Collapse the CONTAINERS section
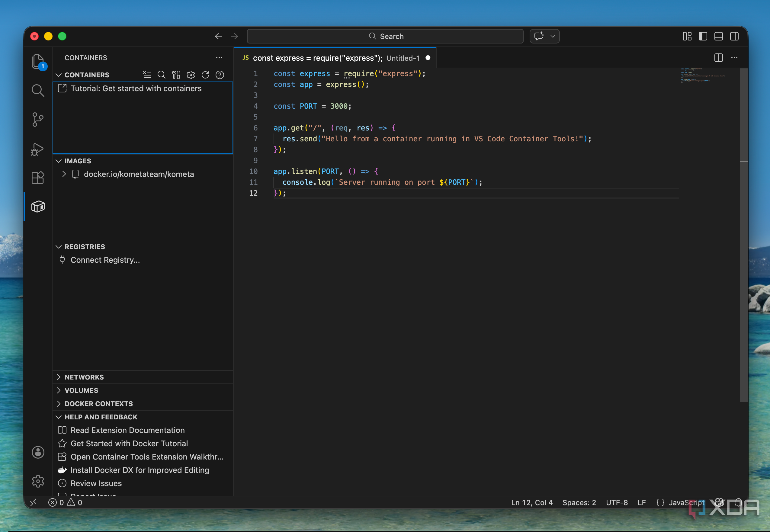 (x=59, y=75)
